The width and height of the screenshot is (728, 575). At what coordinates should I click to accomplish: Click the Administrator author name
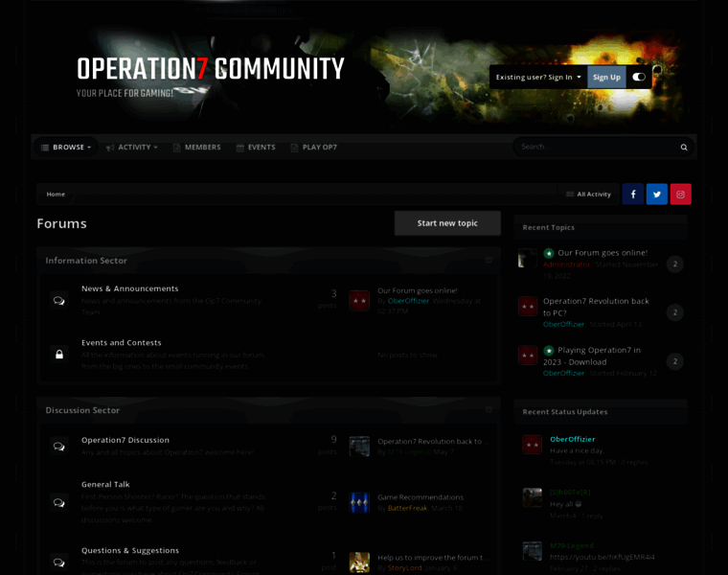coord(566,264)
